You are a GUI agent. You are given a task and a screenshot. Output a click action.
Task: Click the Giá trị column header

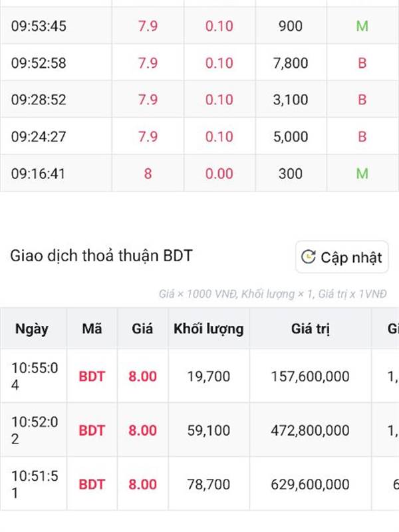tap(311, 329)
